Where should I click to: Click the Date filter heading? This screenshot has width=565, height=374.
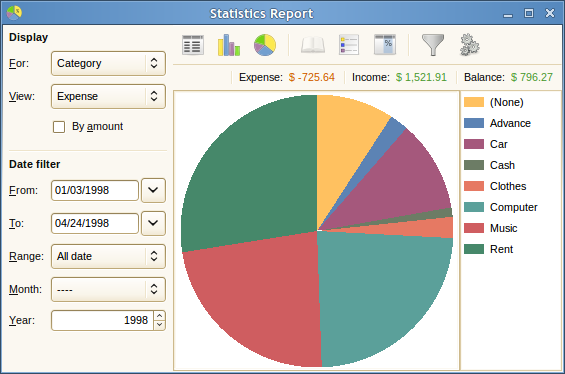[x=35, y=164]
